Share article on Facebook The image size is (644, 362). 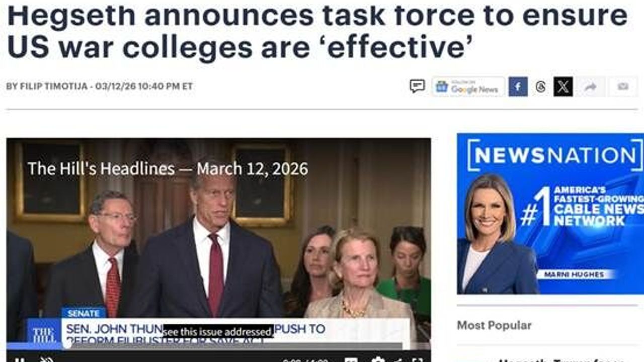click(518, 86)
